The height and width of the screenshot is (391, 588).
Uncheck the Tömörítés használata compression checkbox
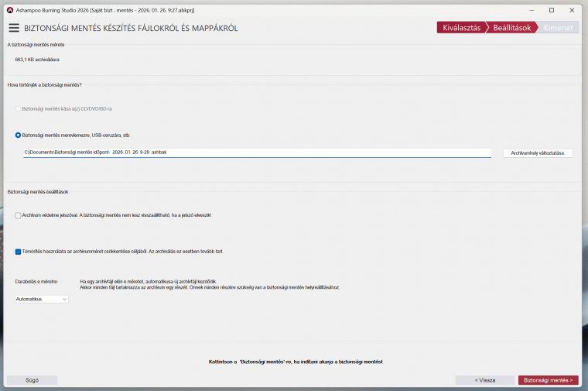pos(19,251)
